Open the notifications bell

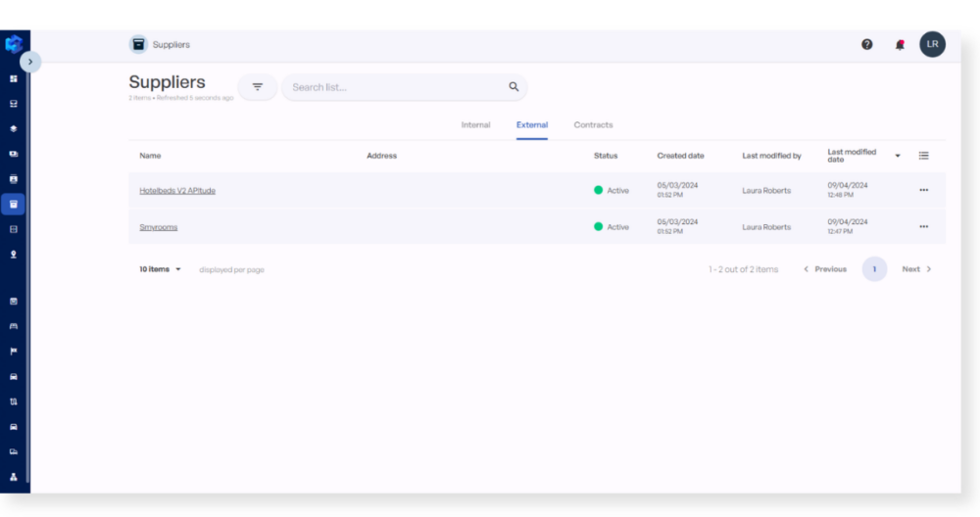click(900, 44)
